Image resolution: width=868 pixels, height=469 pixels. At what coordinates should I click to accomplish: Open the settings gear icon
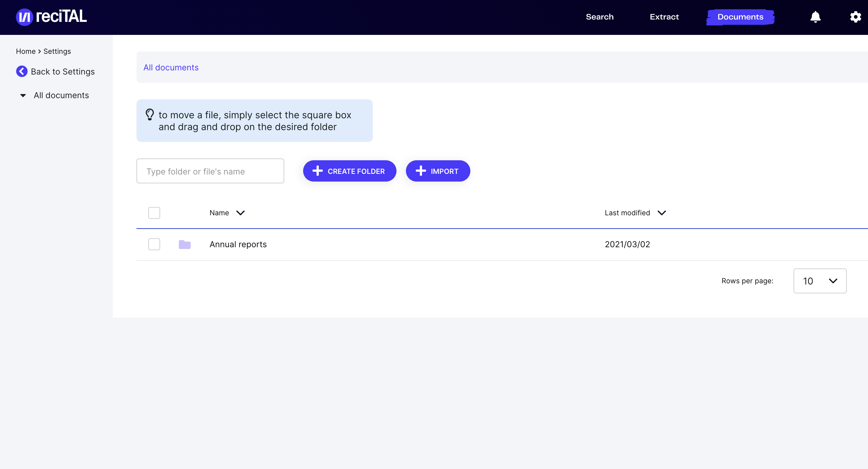pos(855,17)
